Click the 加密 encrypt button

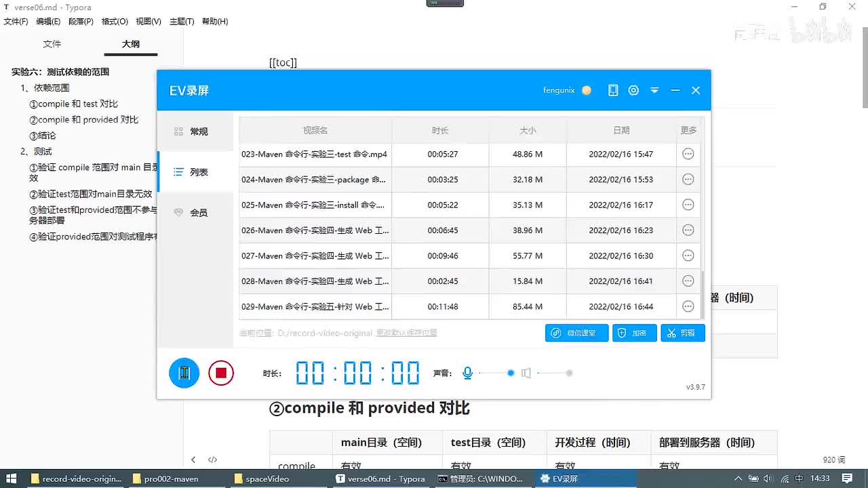coord(634,333)
